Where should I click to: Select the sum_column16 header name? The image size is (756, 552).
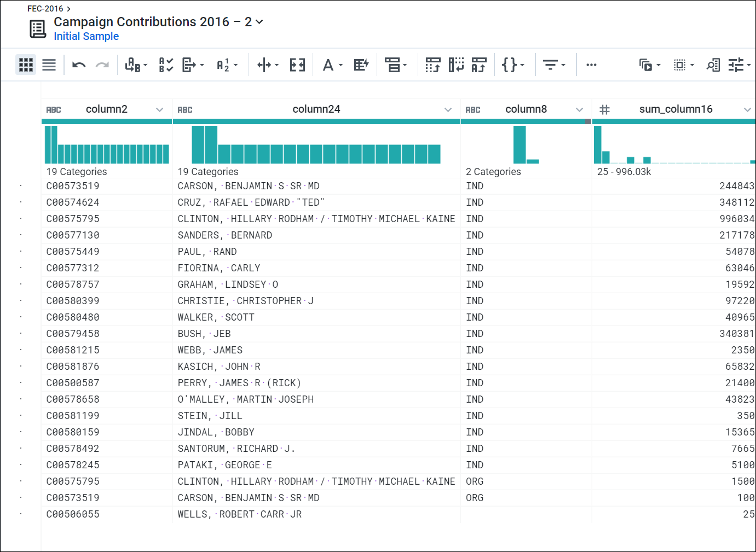pyautogui.click(x=676, y=109)
